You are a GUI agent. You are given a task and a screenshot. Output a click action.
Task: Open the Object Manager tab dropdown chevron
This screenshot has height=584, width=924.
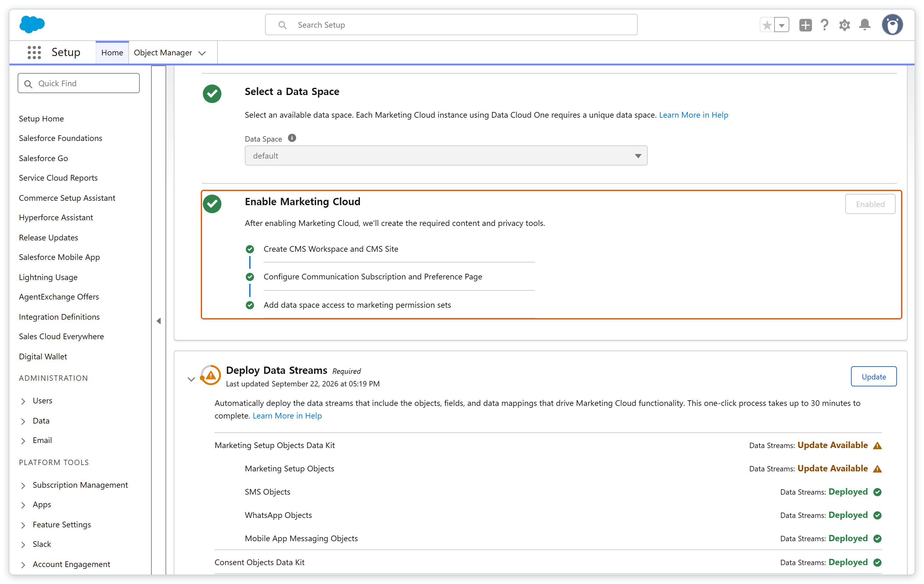[202, 53]
